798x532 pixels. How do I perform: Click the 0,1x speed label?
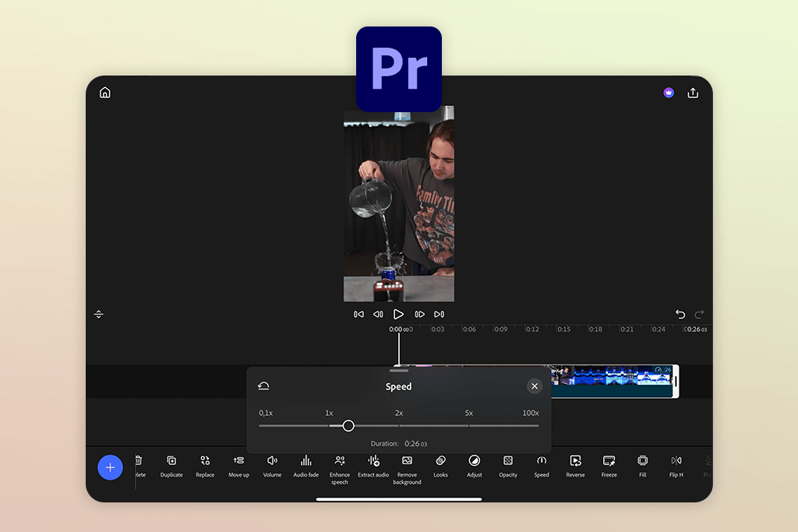[x=267, y=413]
